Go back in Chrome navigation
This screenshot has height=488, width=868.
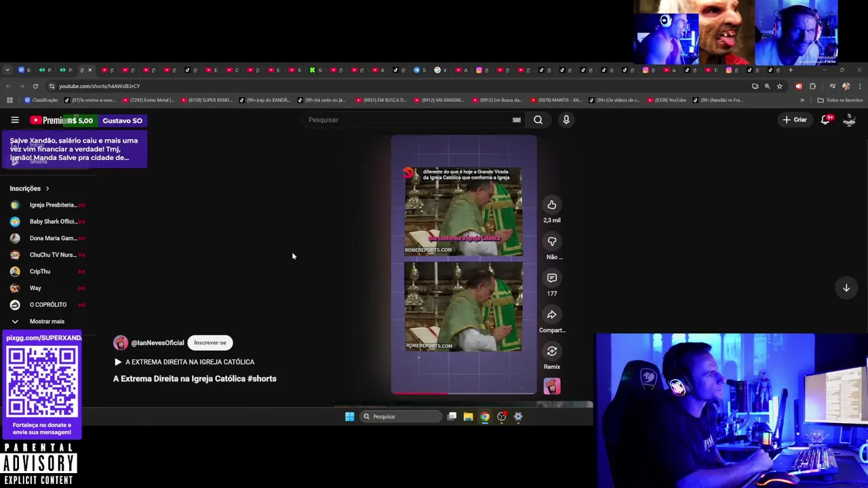[x=8, y=86]
